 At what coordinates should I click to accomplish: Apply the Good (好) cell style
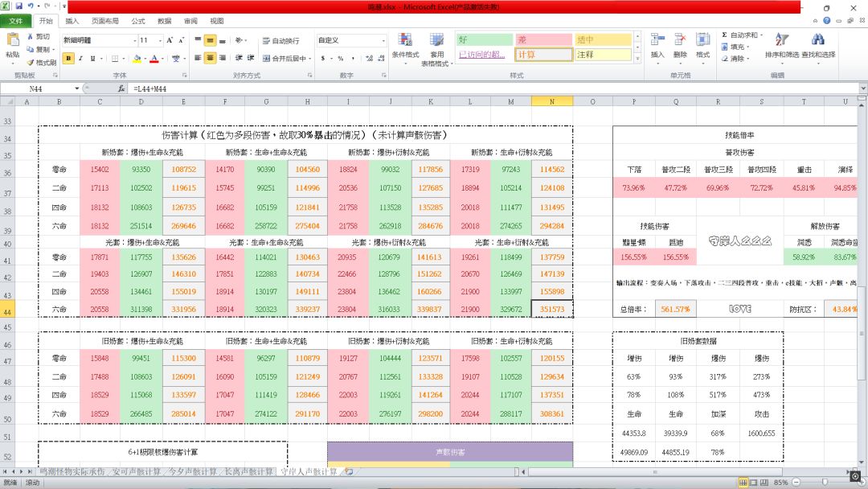485,40
